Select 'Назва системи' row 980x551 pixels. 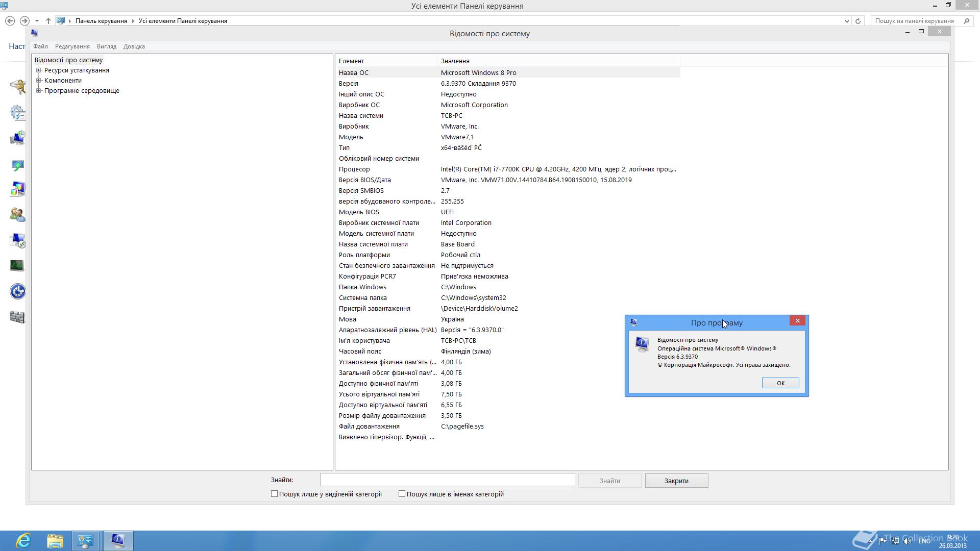pos(508,115)
